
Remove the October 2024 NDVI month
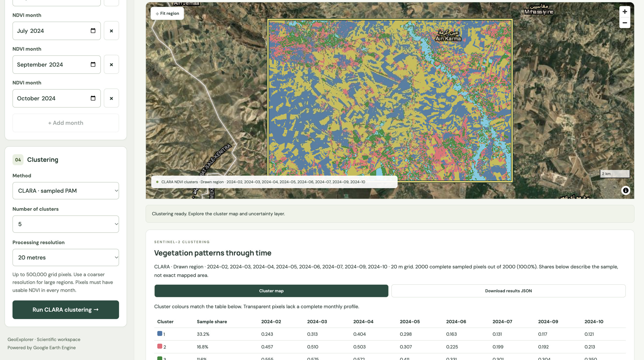pyautogui.click(x=111, y=98)
